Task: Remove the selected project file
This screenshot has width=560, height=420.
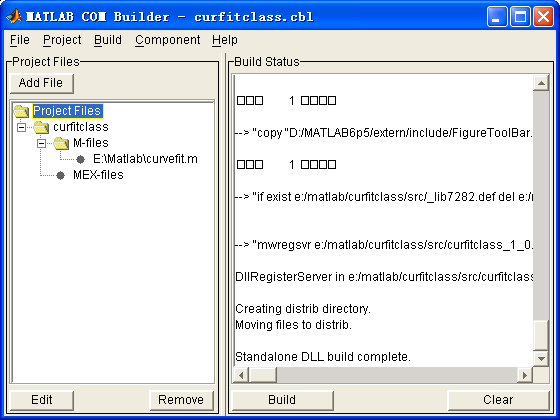Action: 181,400
